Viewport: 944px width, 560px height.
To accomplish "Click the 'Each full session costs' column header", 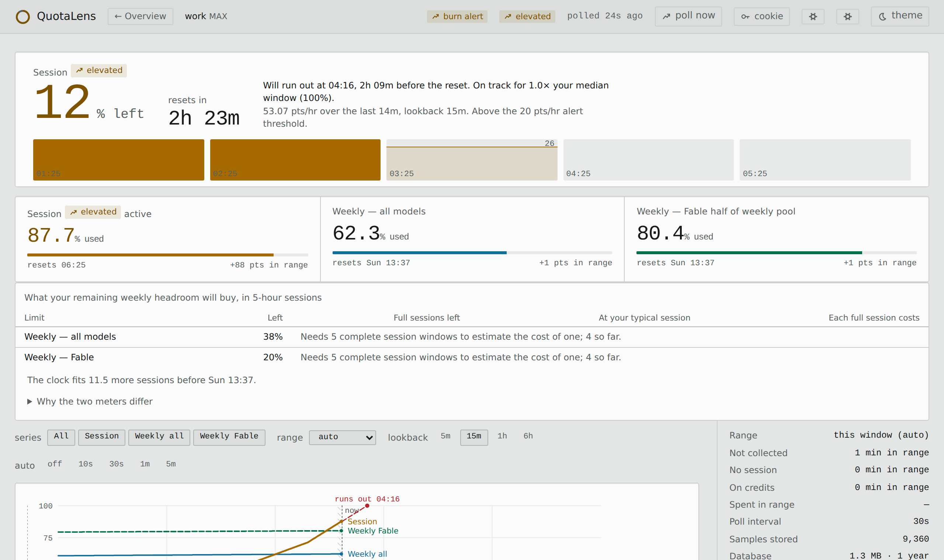I will [874, 318].
